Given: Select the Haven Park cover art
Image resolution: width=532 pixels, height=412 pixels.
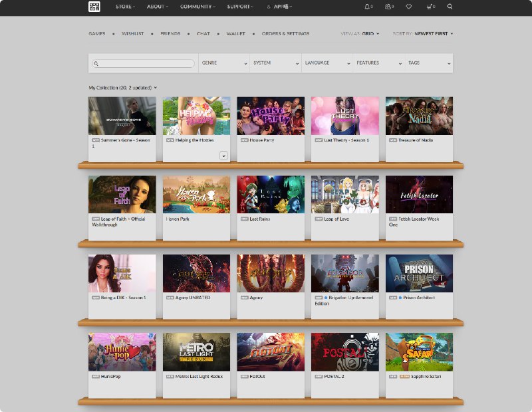Looking at the screenshot, I should click(x=196, y=195).
